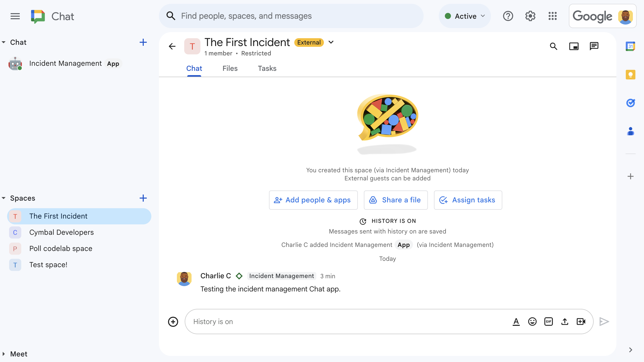
Task: Switch to the Tasks tab
Action: (267, 69)
